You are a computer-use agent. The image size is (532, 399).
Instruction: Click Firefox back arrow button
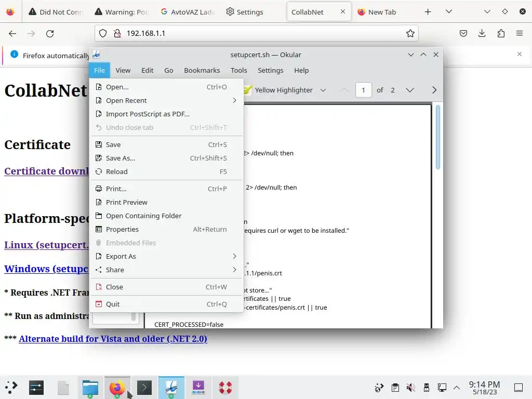[x=12, y=33]
